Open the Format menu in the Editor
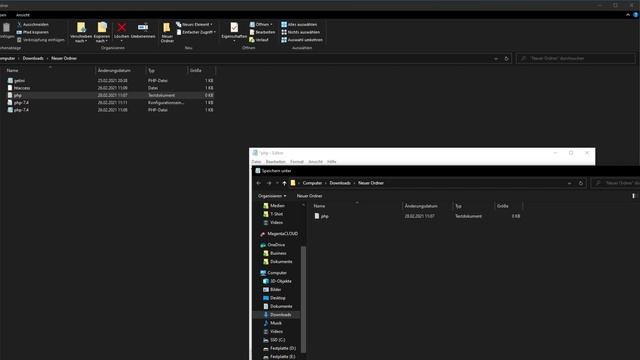Viewport: 640px width, 360px height. (x=297, y=162)
